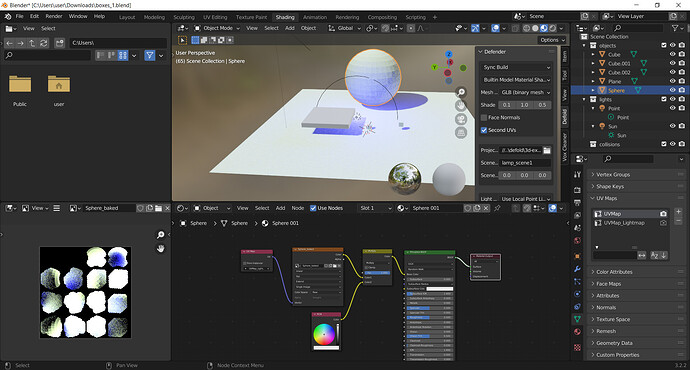Toggle show overlays icon in viewport header
690x370 pixels.
point(495,28)
